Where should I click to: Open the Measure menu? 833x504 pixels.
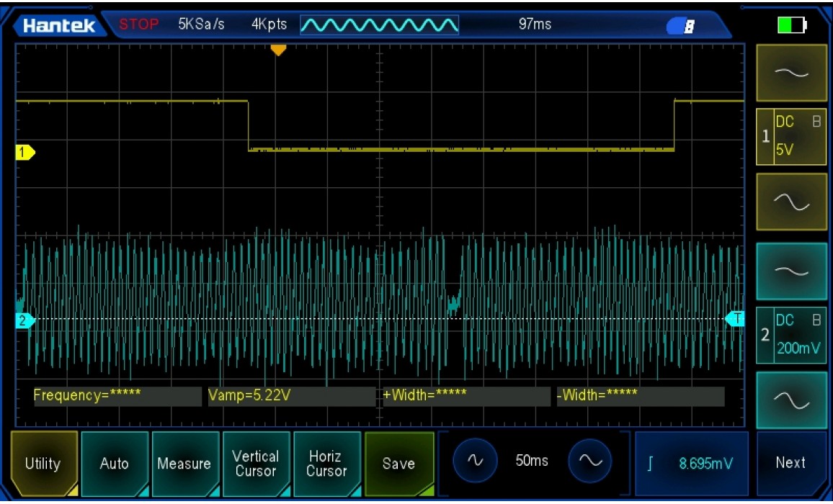click(184, 464)
